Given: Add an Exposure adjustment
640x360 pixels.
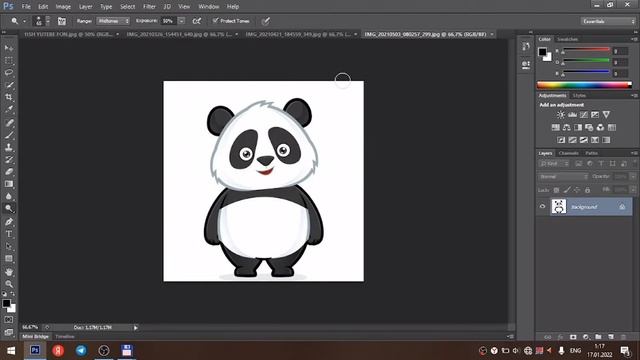Looking at the screenshot, I should pos(595,115).
